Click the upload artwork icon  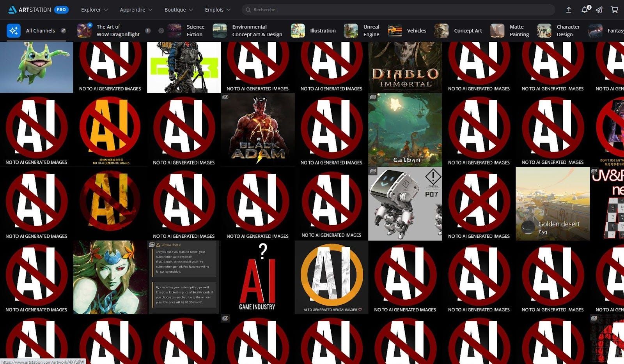(x=569, y=10)
